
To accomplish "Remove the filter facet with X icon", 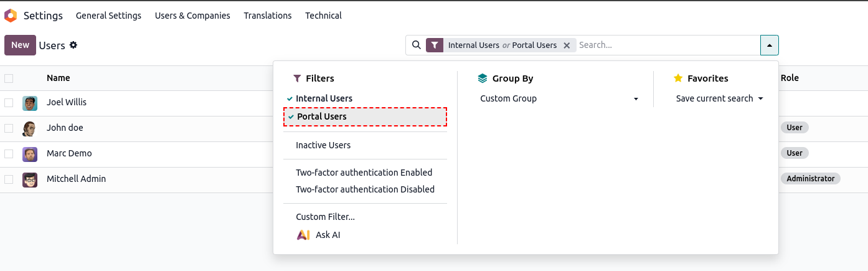I will tap(567, 45).
